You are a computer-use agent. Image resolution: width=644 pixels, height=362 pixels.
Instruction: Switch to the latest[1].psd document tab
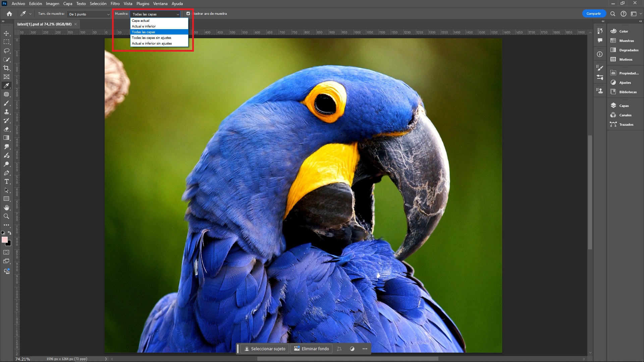(x=44, y=24)
